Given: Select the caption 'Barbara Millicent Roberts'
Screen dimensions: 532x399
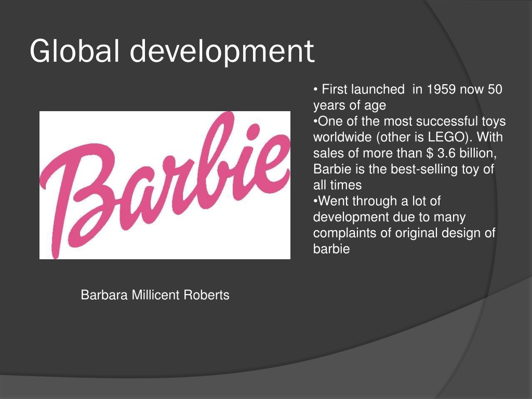Looking at the screenshot, I should pos(155,295).
